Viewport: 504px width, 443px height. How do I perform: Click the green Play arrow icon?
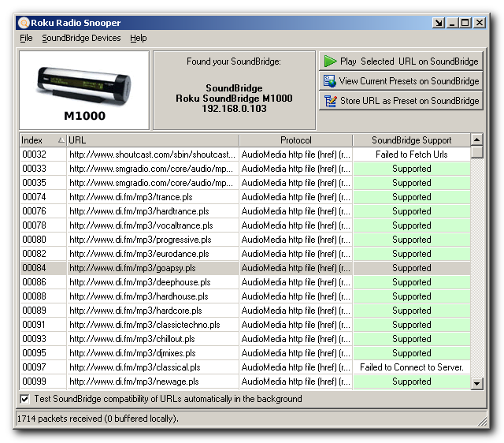coord(330,61)
